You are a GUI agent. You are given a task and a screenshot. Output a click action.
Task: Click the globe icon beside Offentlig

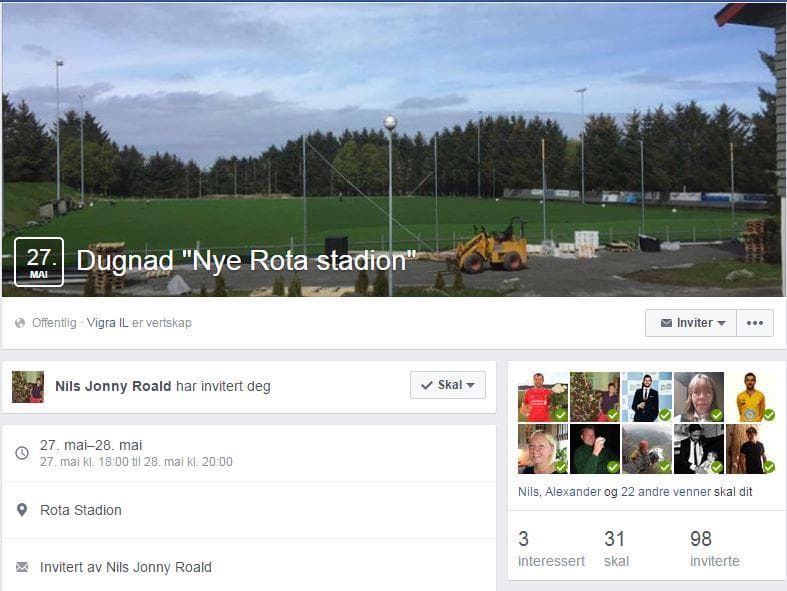pyautogui.click(x=20, y=323)
